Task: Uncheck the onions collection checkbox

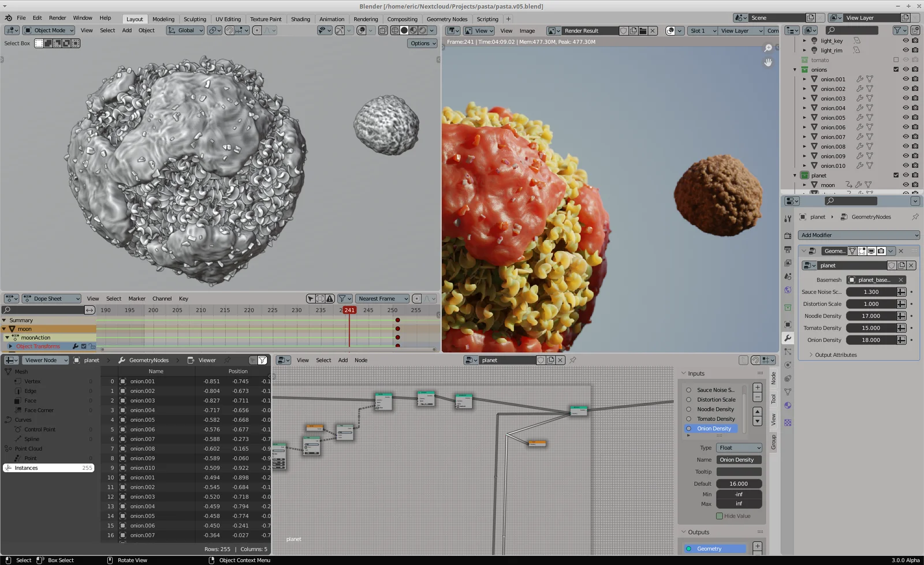Action: 896,70
